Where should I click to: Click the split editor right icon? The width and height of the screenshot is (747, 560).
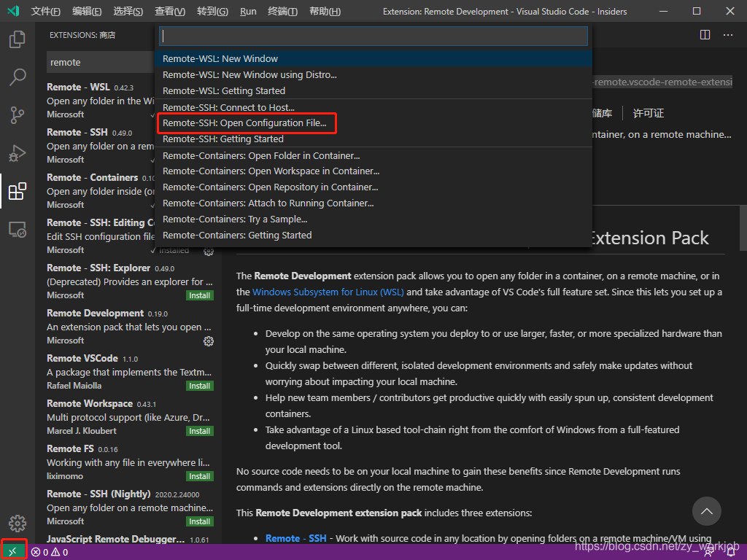pyautogui.click(x=705, y=35)
